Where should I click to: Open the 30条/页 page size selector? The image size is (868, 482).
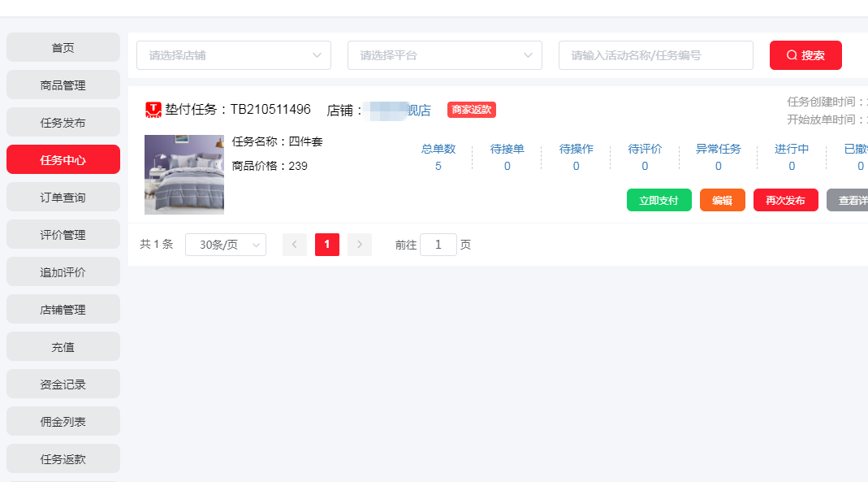coord(226,245)
